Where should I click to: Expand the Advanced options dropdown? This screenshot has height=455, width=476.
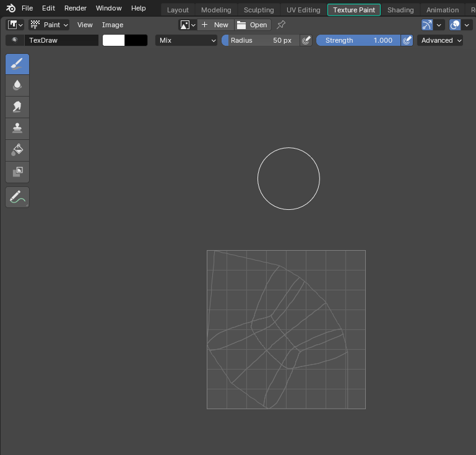point(440,40)
